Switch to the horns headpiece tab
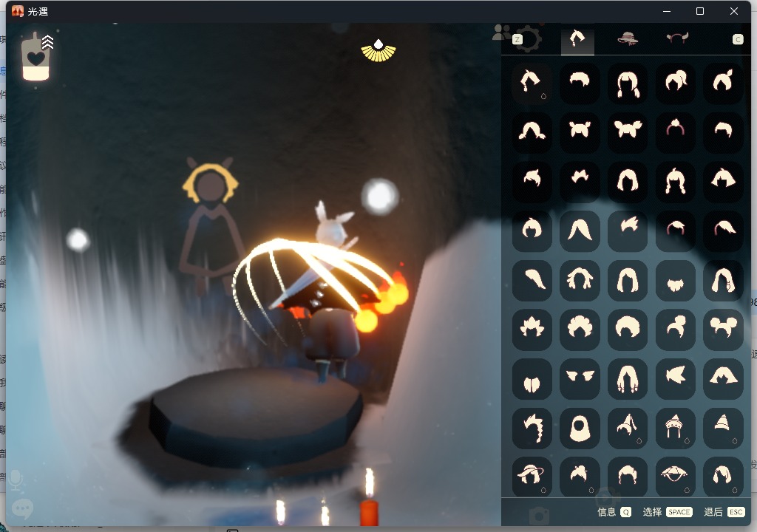Viewport: 757px width, 532px height. (x=677, y=38)
